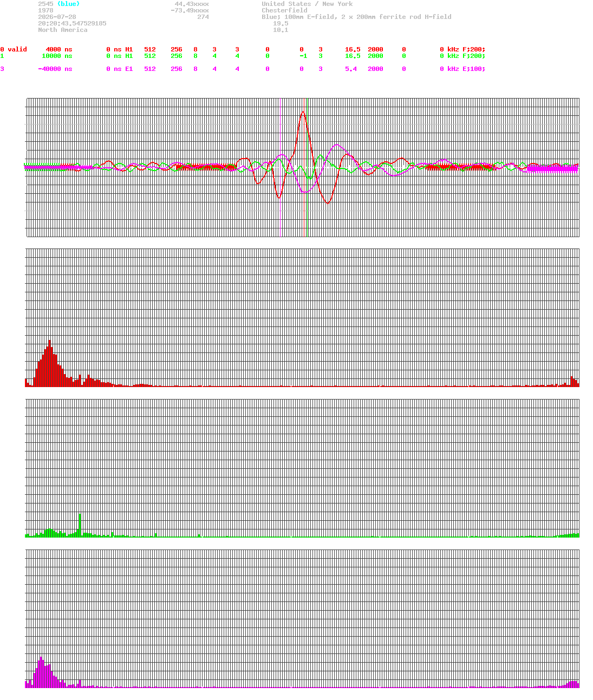Click the header value "10.1"
This screenshot has height=700, width=593.
point(281,30)
